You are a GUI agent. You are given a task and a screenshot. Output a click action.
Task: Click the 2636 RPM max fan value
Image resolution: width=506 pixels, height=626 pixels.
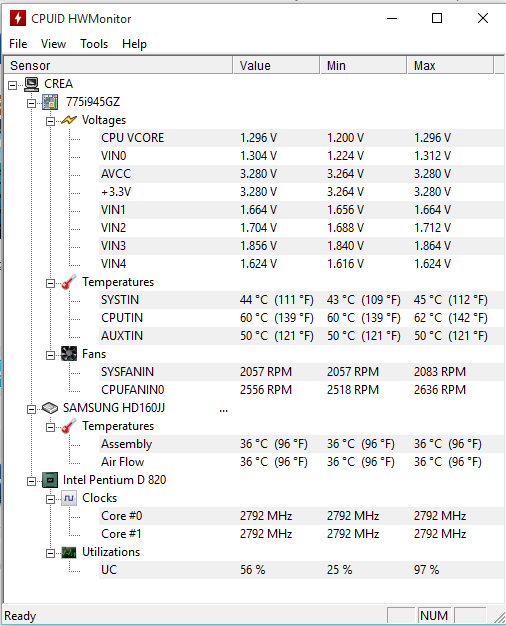pyautogui.click(x=440, y=390)
